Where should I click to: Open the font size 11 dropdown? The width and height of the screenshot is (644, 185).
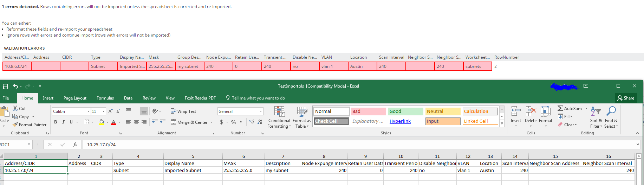(x=103, y=111)
